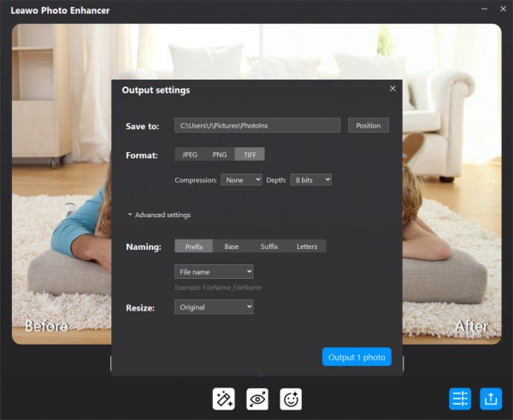Image resolution: width=513 pixels, height=420 pixels.
Task: Select TIFF output format
Action: coord(250,155)
